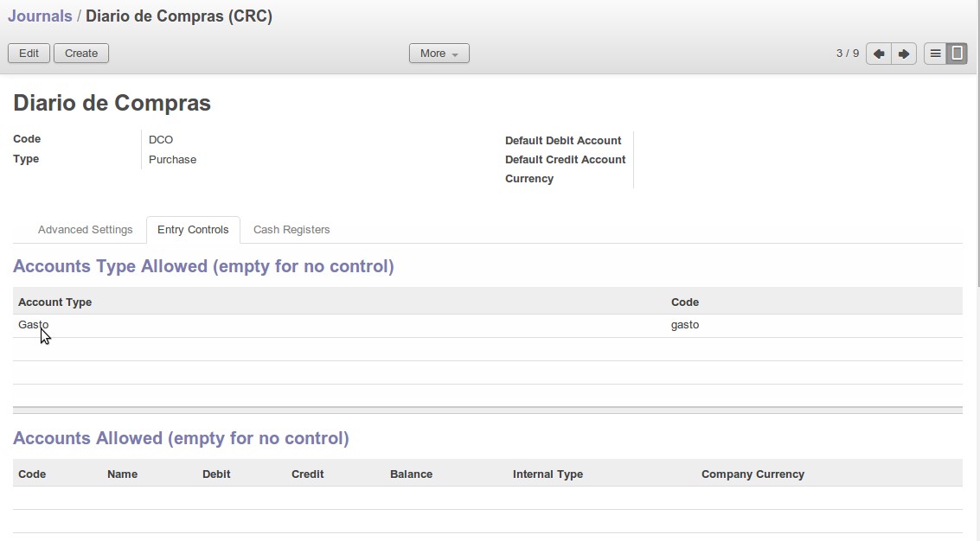
Task: Select the Entry Controls tab
Action: (x=193, y=230)
